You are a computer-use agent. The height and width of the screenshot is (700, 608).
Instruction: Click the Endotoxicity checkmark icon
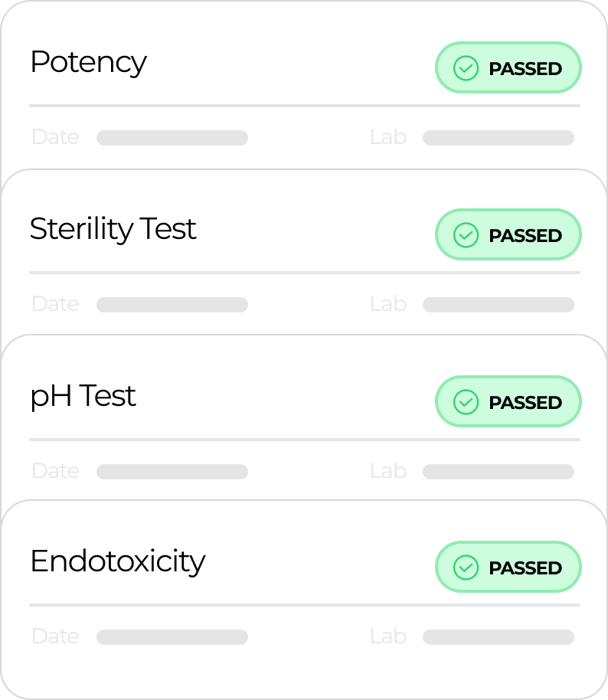[466, 568]
